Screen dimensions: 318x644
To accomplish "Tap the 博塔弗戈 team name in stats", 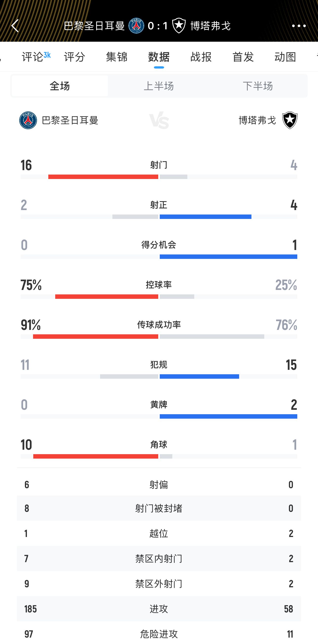I will 258,120.
